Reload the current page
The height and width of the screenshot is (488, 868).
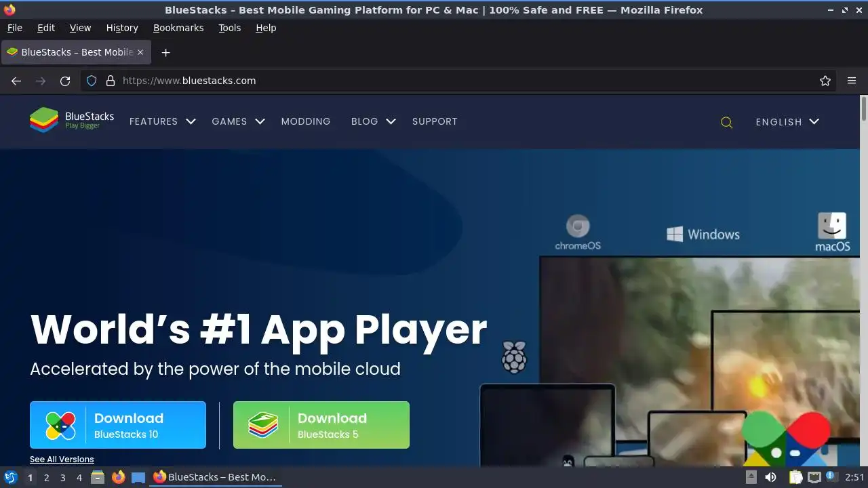(x=65, y=81)
